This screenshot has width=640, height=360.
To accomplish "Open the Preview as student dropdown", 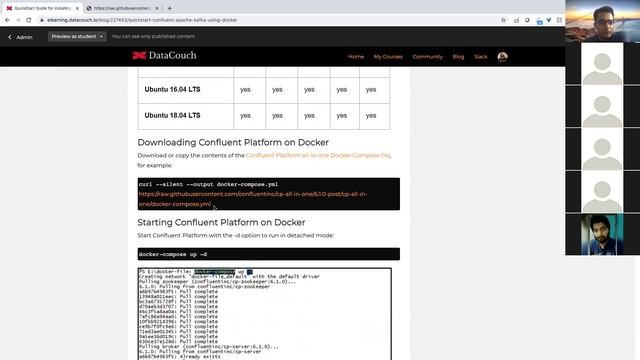I will [77, 37].
